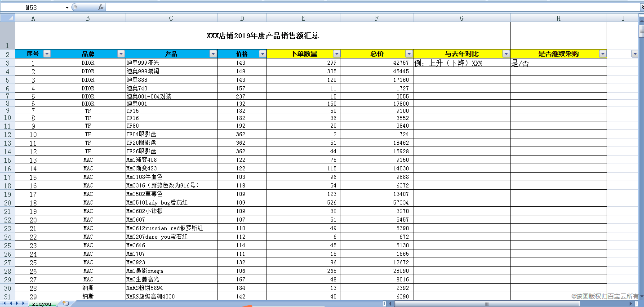Click inside the Name Box showing M53
This screenshot has width=644, height=307.
pos(32,8)
